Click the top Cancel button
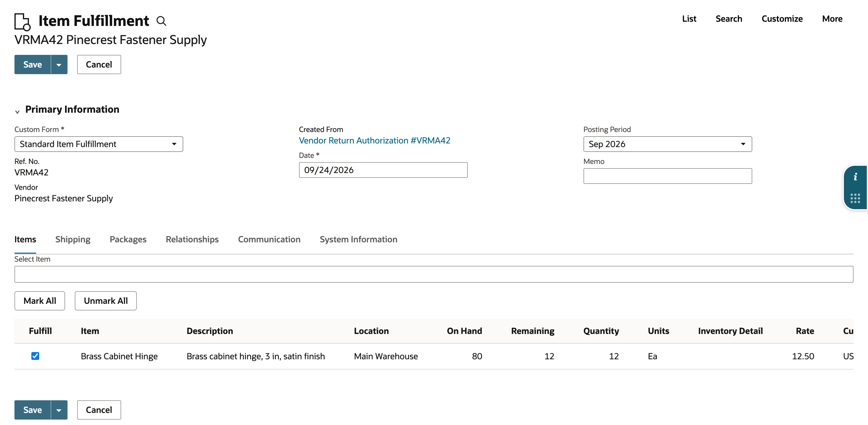Screen dimensions: 868x425 99,65
